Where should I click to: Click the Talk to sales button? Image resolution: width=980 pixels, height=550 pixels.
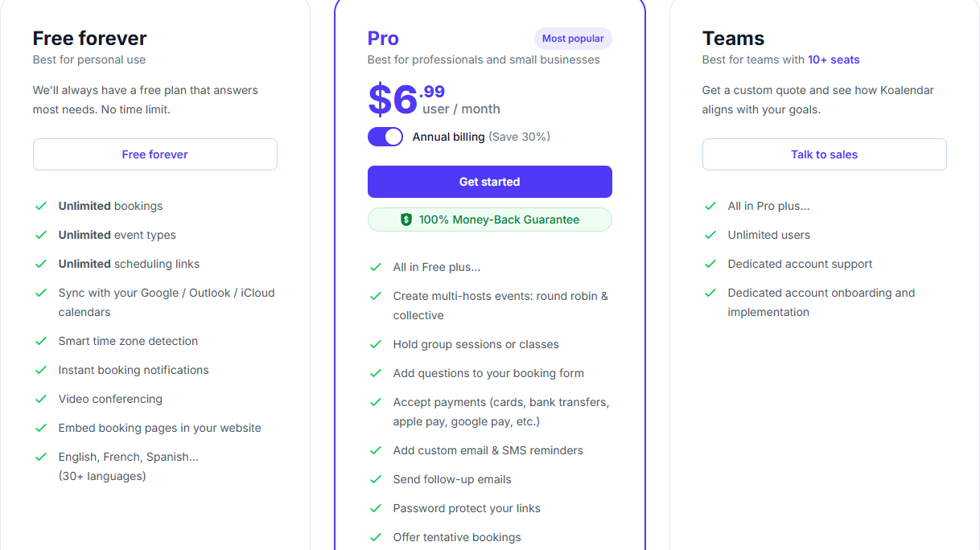click(824, 154)
